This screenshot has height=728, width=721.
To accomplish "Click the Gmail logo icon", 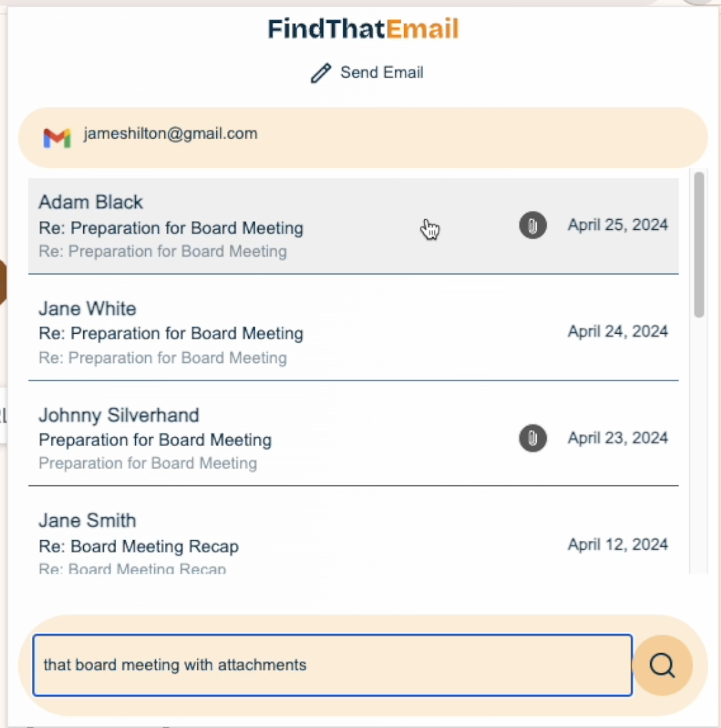I will (57, 138).
